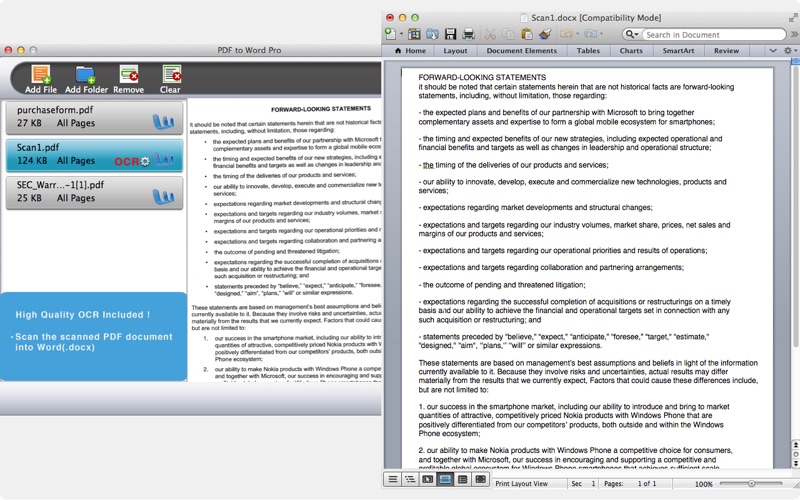Open the Charts ribbon tab
This screenshot has height=500, width=800.
(x=631, y=51)
